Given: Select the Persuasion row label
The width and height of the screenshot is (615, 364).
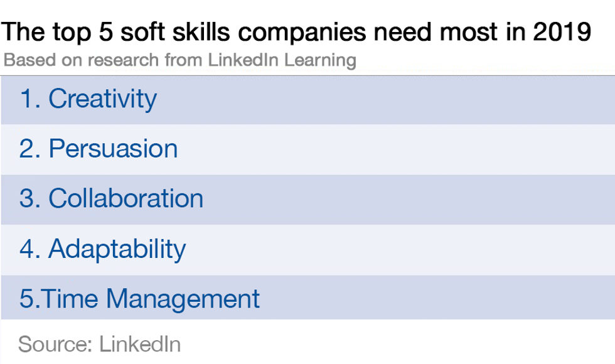Looking at the screenshot, I should [x=113, y=149].
